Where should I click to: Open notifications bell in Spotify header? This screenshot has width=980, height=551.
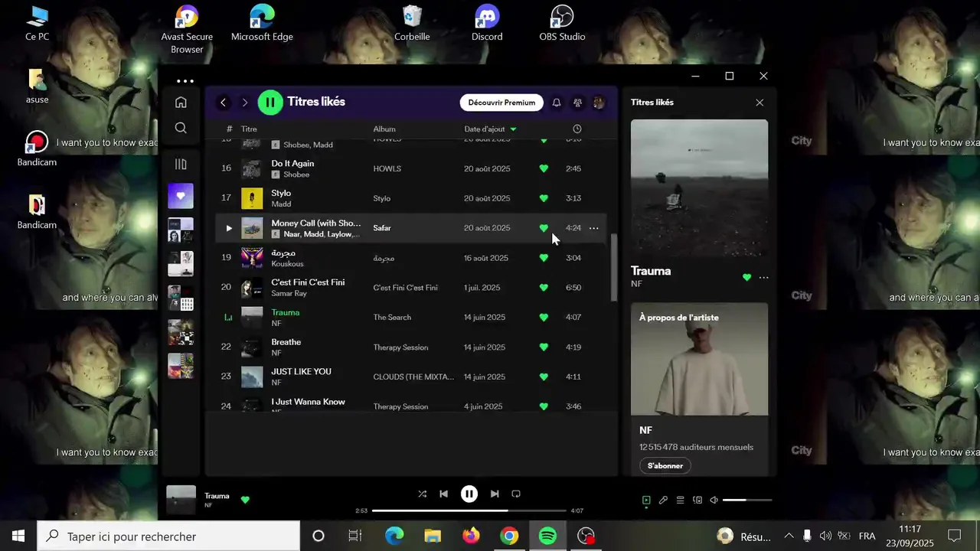coord(557,103)
